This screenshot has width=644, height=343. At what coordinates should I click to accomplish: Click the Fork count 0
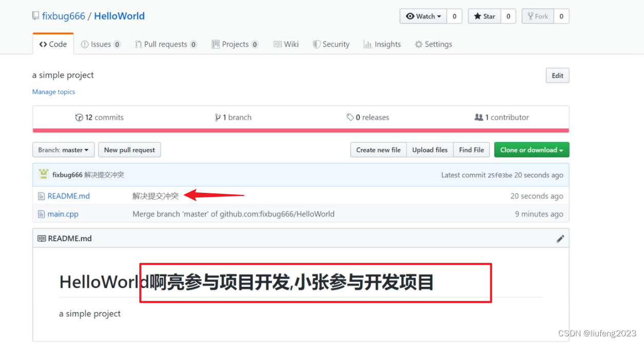click(561, 16)
